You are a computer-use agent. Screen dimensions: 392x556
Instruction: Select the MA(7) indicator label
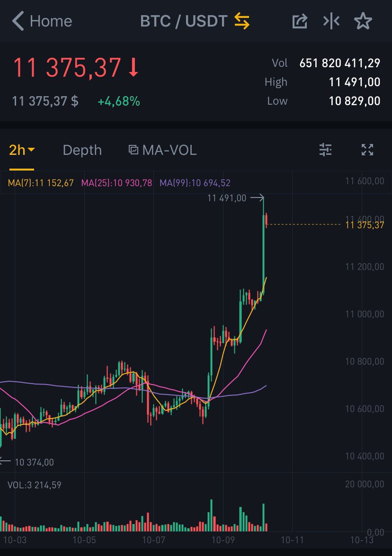point(41,183)
